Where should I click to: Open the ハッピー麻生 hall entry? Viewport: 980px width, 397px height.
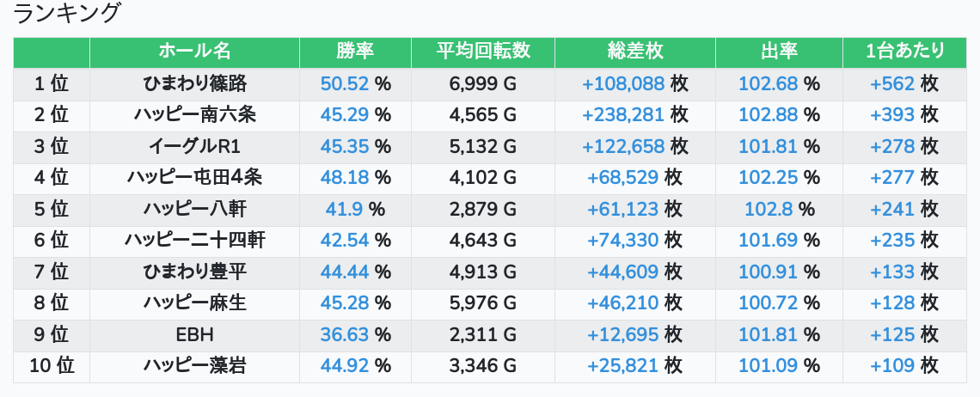pyautogui.click(x=194, y=303)
